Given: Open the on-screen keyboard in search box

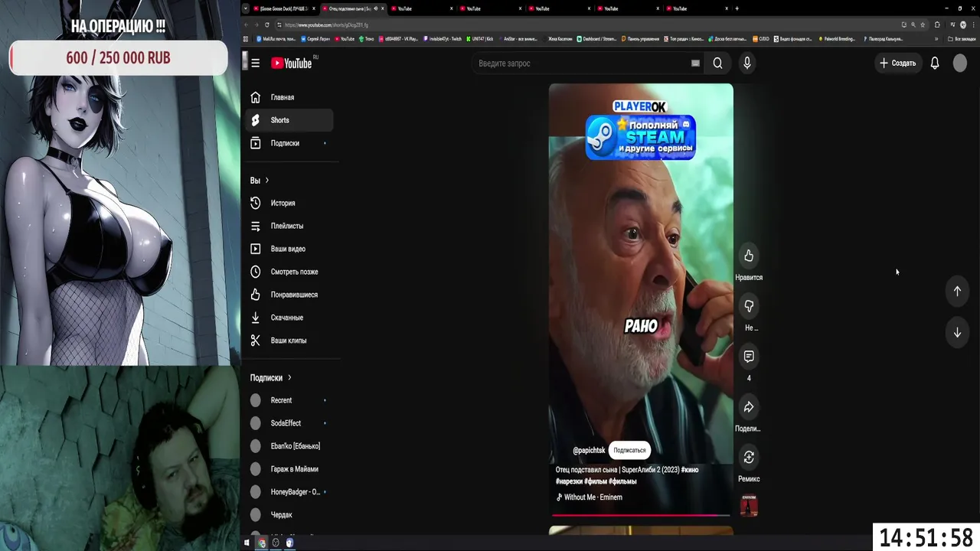Looking at the screenshot, I should (x=695, y=64).
